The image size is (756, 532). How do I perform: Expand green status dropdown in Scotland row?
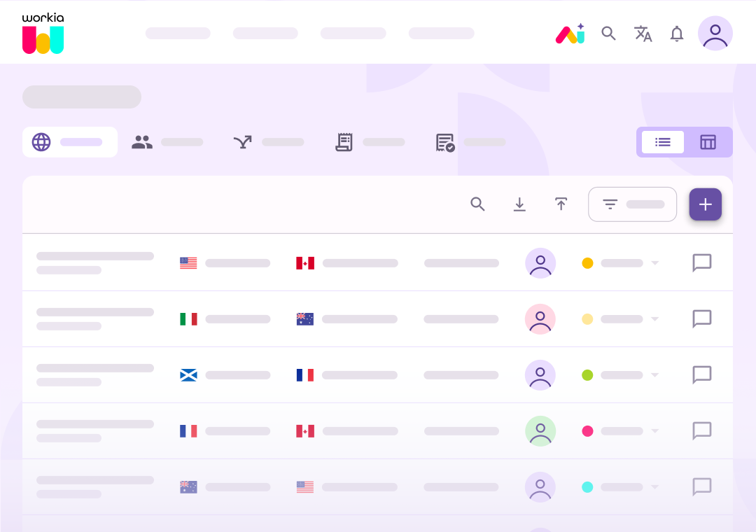pos(654,374)
